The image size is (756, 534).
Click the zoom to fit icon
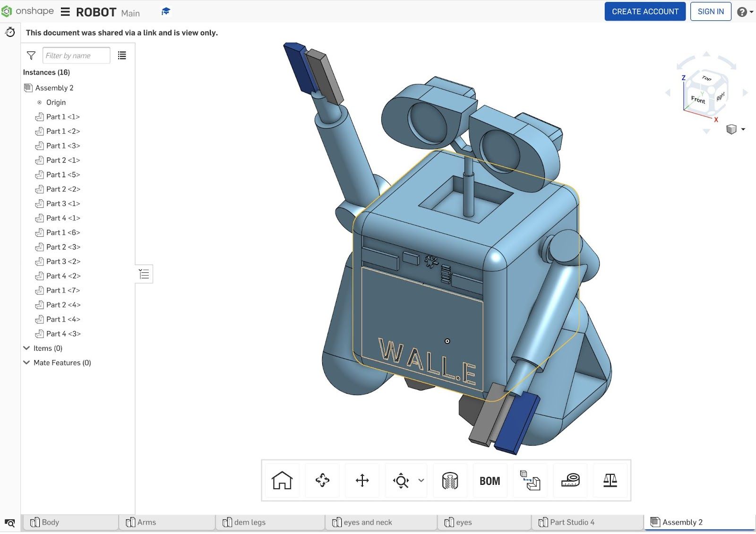(x=401, y=481)
